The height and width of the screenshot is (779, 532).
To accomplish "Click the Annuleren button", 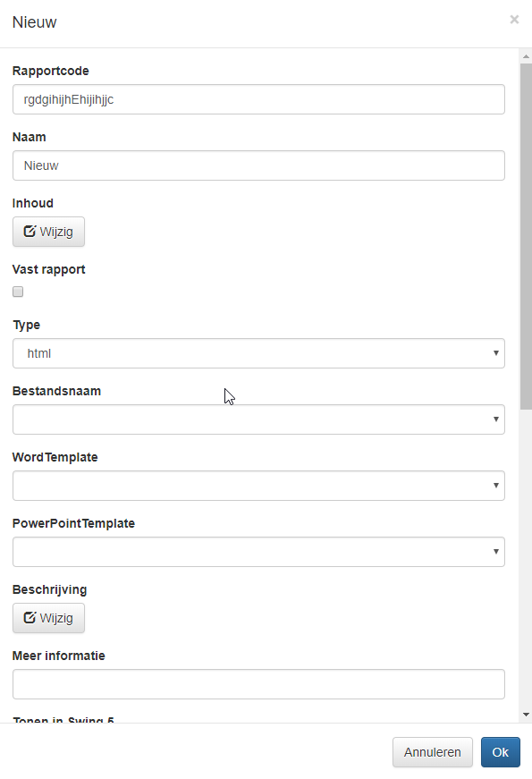I will click(x=433, y=752).
